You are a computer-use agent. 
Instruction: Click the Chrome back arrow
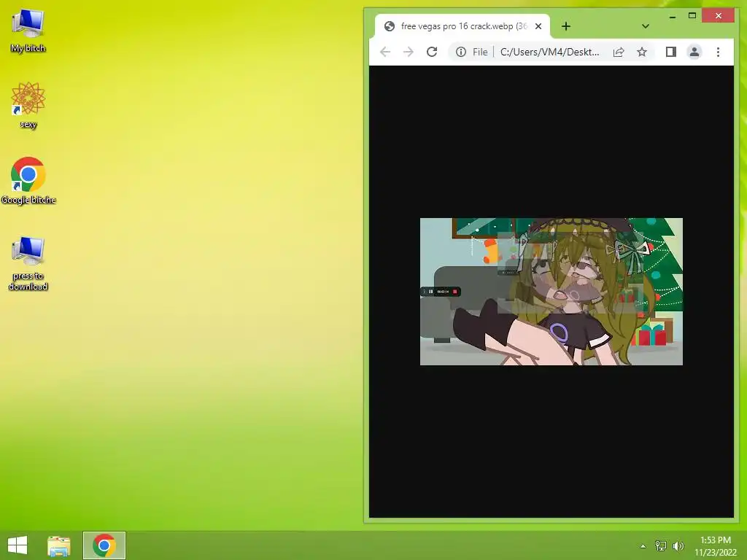coord(385,52)
